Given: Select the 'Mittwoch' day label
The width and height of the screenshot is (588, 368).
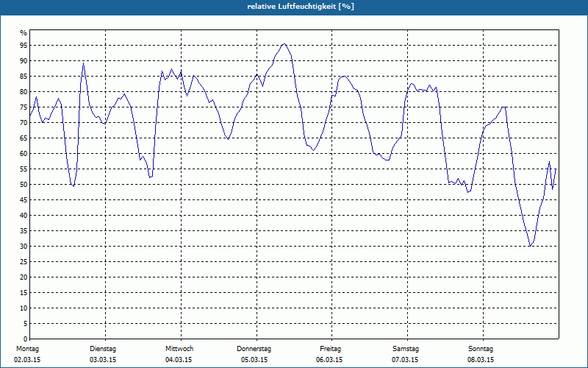Looking at the screenshot, I should (x=179, y=349).
